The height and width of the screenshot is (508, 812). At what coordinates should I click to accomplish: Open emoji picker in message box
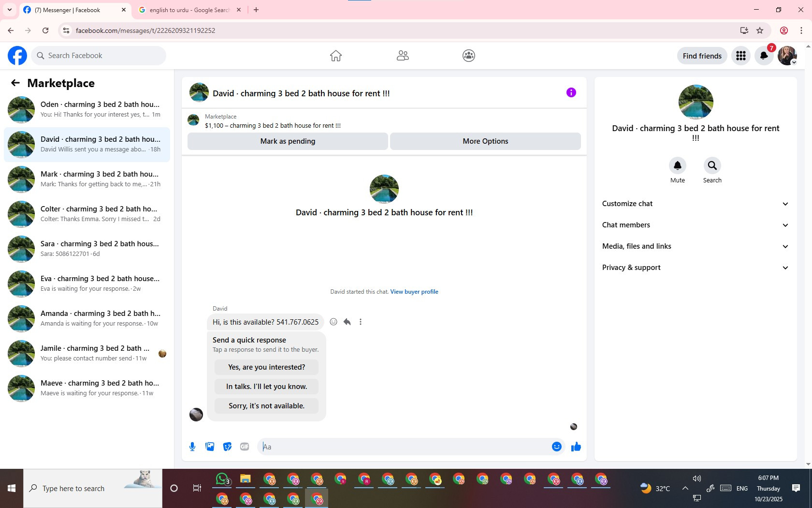click(556, 447)
